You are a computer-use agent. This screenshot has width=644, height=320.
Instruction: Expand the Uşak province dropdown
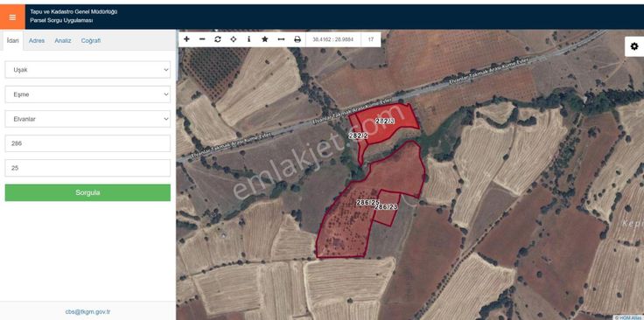pos(87,70)
